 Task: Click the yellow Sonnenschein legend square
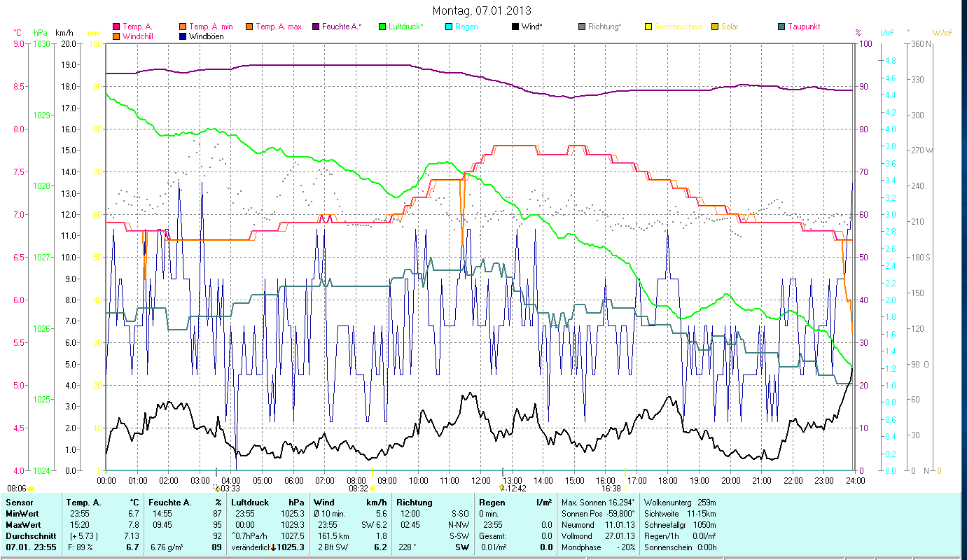[648, 27]
